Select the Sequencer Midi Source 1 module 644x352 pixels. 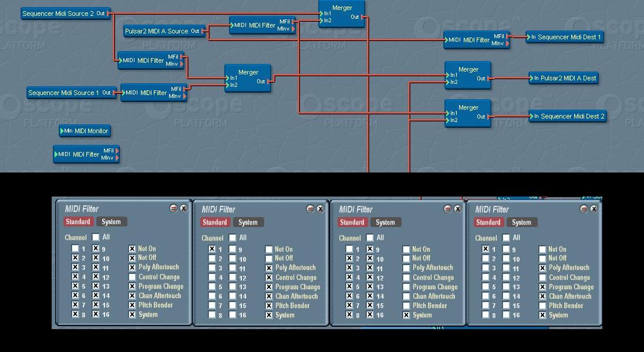(72, 93)
